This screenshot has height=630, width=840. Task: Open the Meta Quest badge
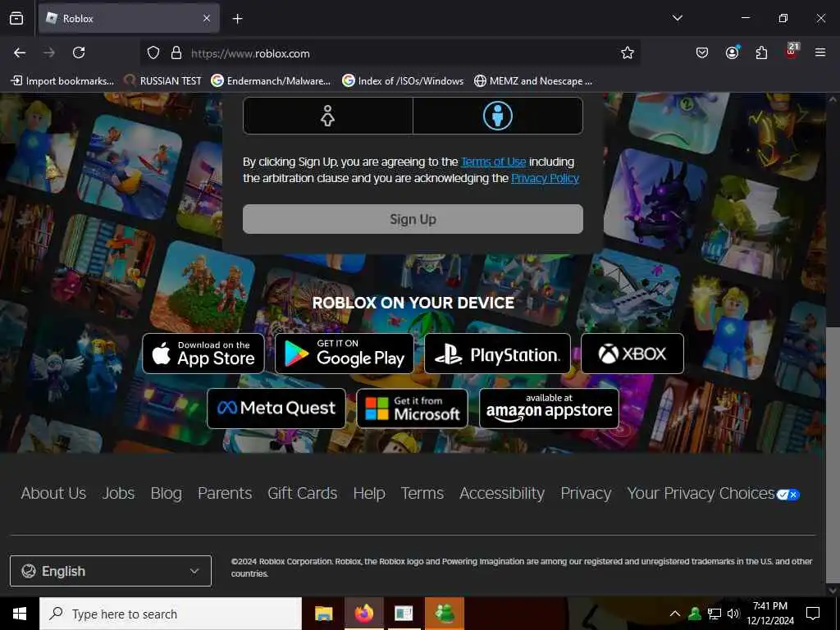coord(276,409)
